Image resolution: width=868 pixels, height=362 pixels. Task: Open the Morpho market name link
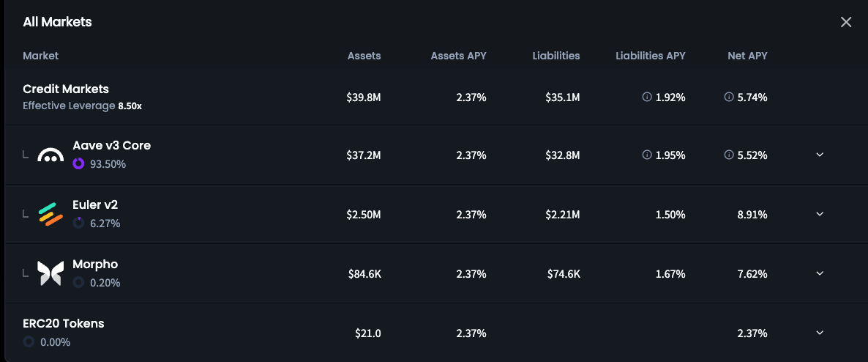point(95,265)
